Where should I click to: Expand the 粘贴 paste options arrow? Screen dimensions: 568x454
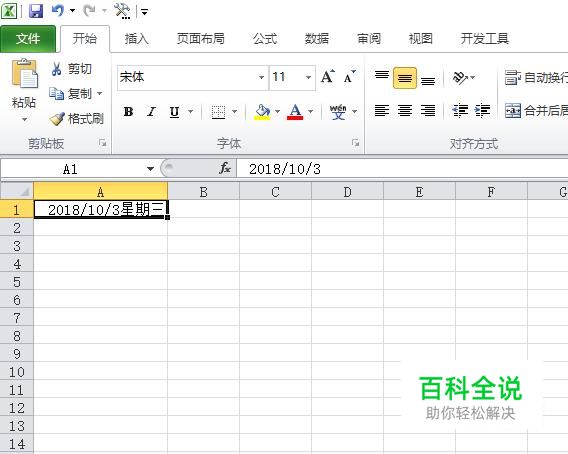[24, 119]
